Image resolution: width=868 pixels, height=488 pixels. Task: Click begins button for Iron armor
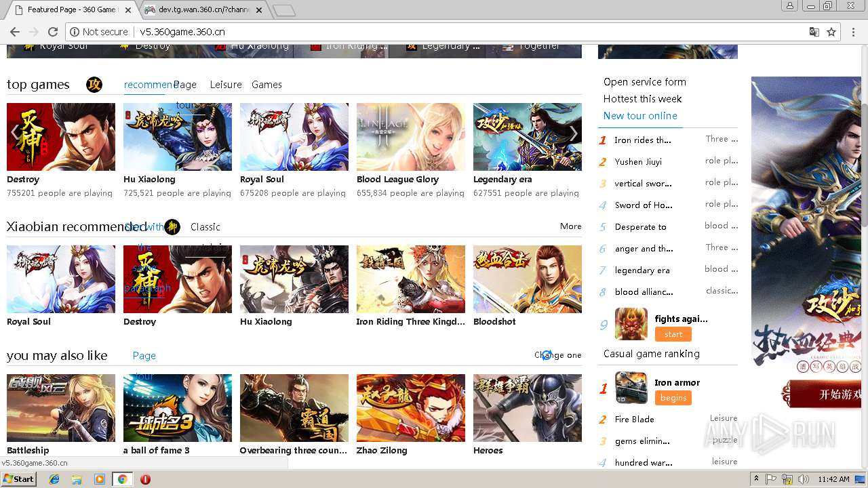(x=673, y=398)
